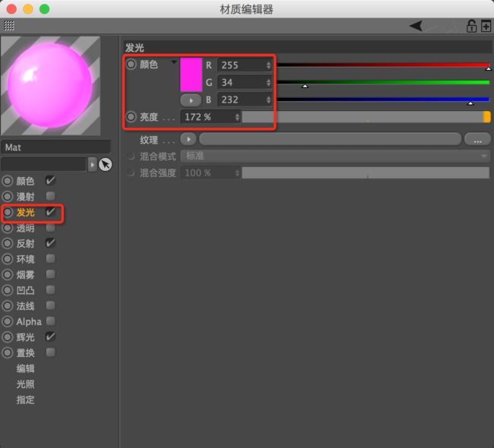
Task: Enable the 透明 channel checkbox
Action: tap(50, 227)
